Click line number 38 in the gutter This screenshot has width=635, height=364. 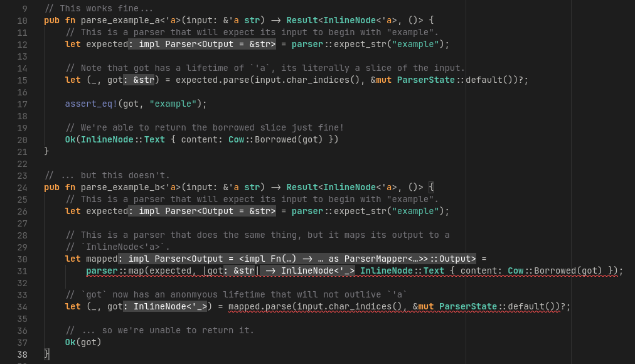(x=22, y=355)
